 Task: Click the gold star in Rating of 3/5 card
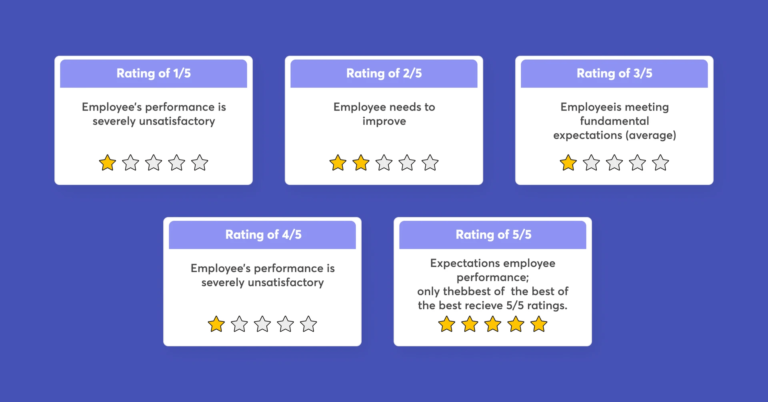(x=568, y=163)
